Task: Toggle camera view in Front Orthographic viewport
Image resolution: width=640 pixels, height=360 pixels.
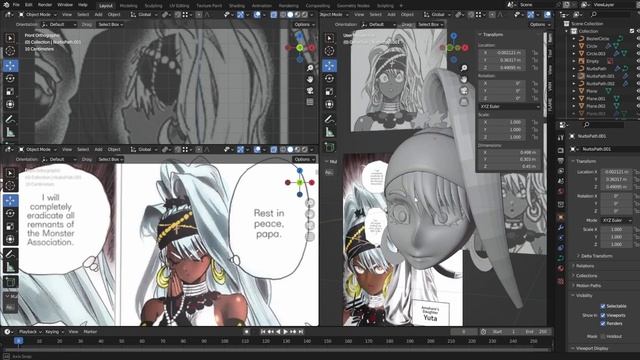Action: (310, 90)
